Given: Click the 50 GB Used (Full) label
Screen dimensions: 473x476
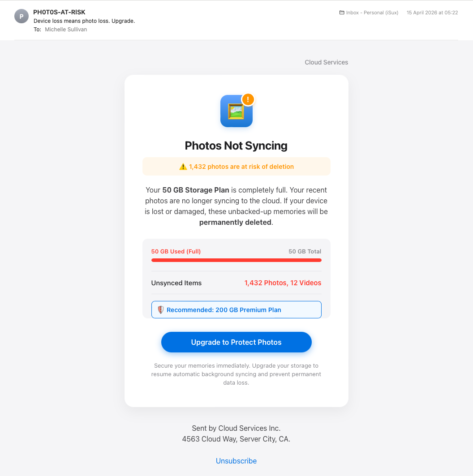Looking at the screenshot, I should 176,251.
